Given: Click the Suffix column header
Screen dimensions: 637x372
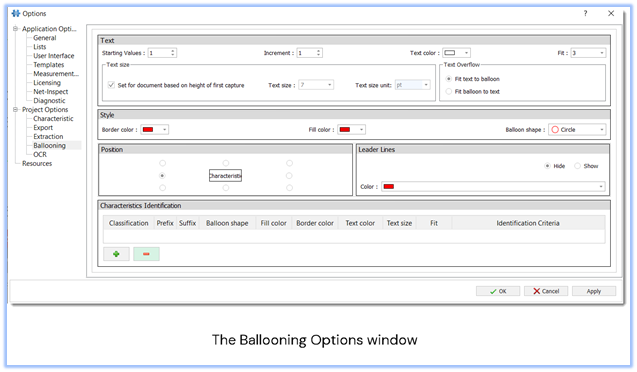Looking at the screenshot, I should point(188,223).
